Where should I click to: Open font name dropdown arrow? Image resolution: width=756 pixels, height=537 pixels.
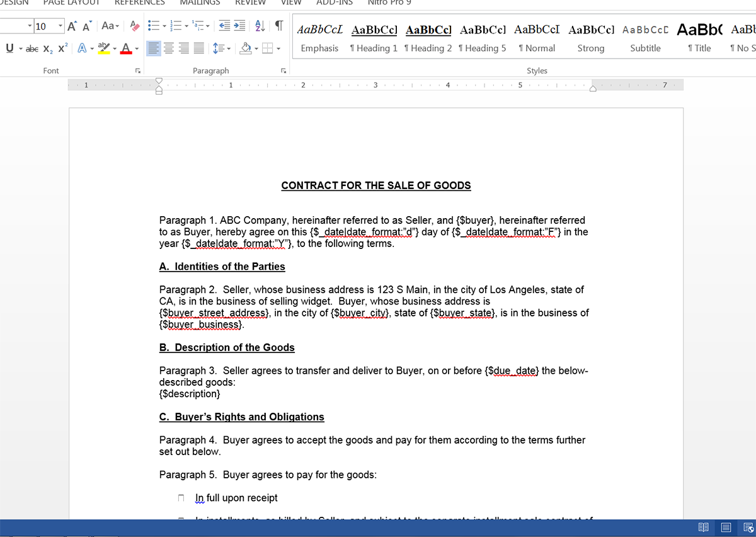(31, 26)
